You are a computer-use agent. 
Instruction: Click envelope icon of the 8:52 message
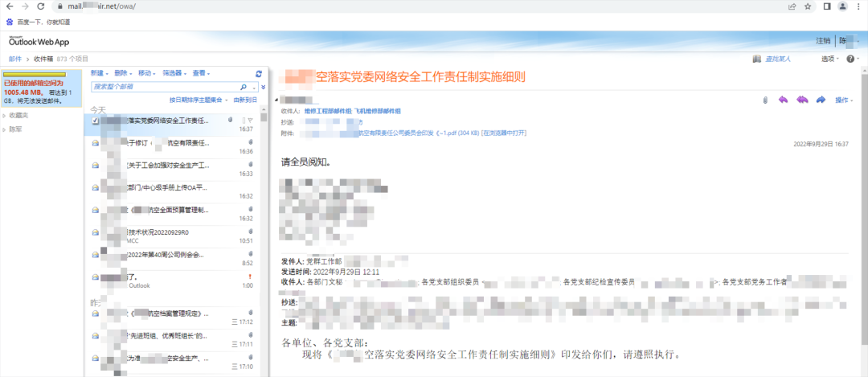[95, 254]
